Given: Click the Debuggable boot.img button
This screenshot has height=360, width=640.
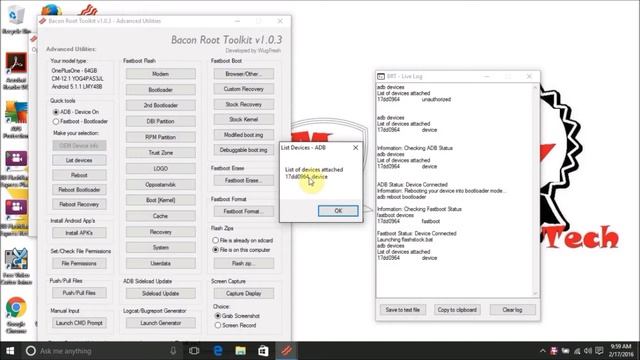Looking at the screenshot, I should point(244,150).
